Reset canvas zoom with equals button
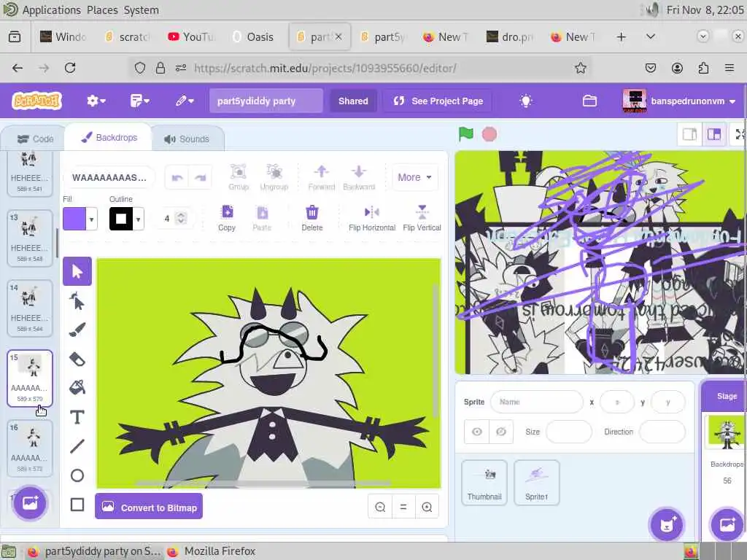This screenshot has width=747, height=560. [403, 507]
